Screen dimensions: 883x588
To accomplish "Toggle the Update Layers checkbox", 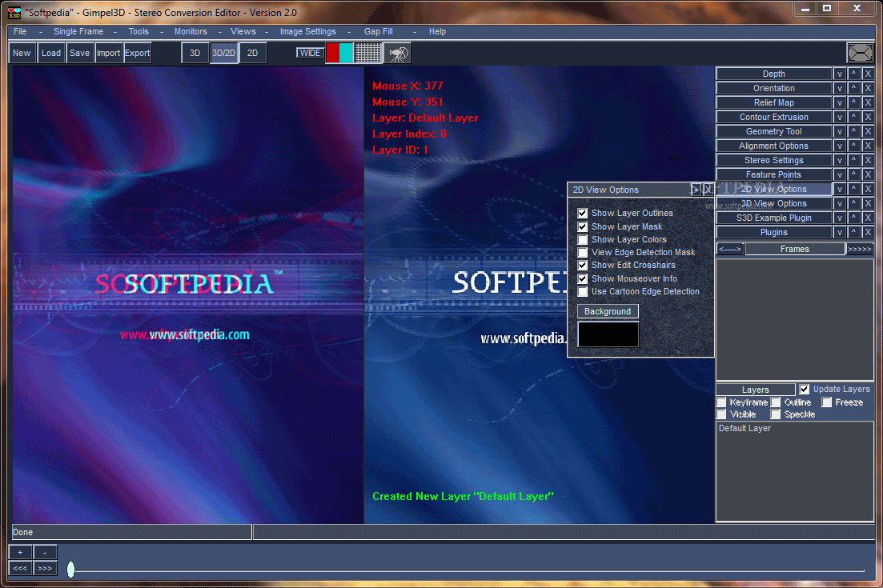I will pos(805,389).
